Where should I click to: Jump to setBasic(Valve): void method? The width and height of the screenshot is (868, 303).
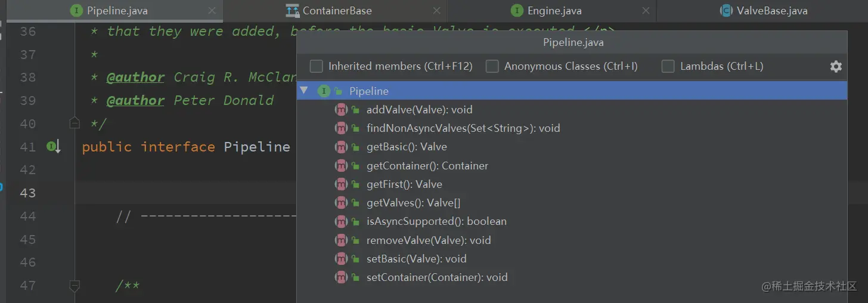click(x=416, y=258)
